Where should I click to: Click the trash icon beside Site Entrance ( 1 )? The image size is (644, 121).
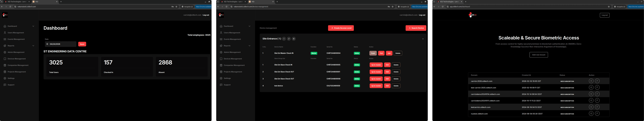tap(294, 39)
